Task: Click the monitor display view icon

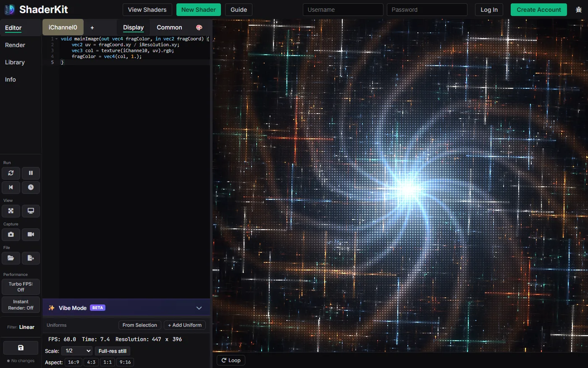Action: pos(31,211)
